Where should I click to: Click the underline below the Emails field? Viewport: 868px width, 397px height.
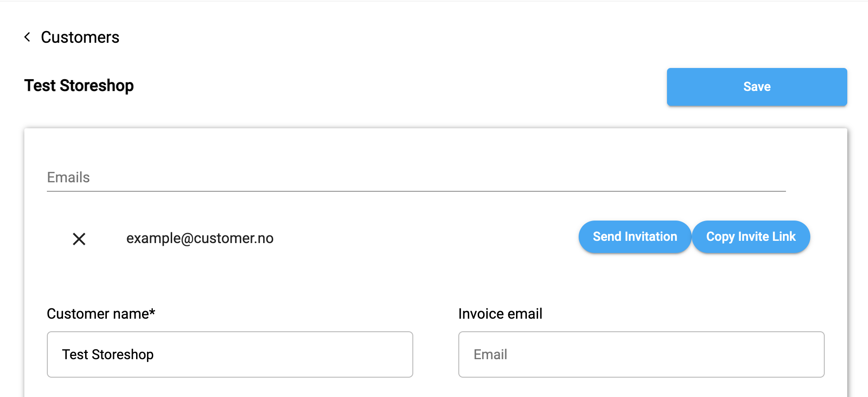[416, 191]
